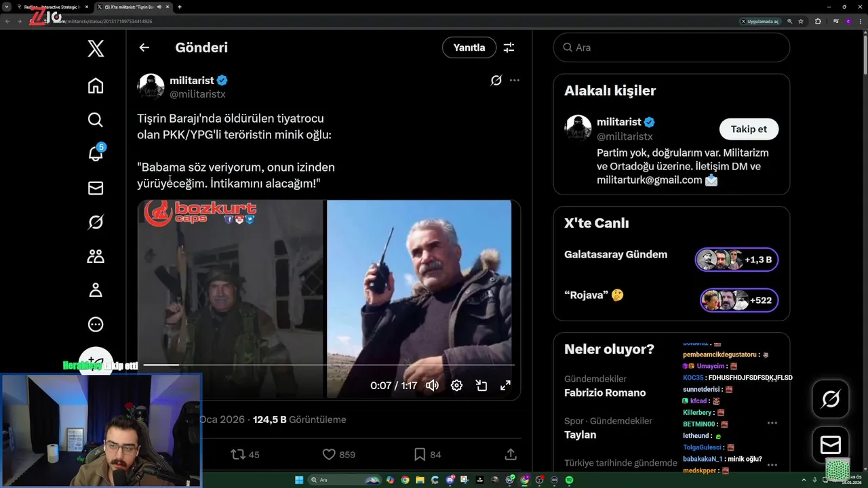The image size is (868, 488).
Task: Open post's three-dot more menu
Action: [x=515, y=81]
